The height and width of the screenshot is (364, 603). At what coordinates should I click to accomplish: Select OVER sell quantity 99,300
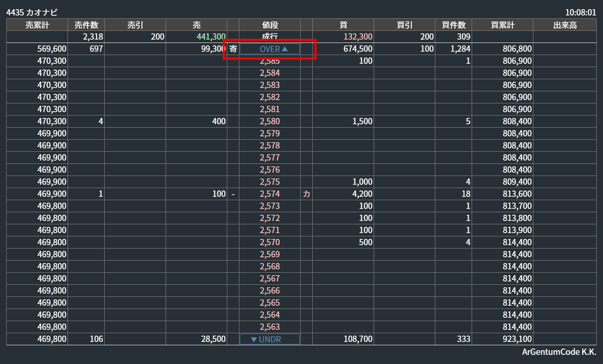pyautogui.click(x=213, y=49)
